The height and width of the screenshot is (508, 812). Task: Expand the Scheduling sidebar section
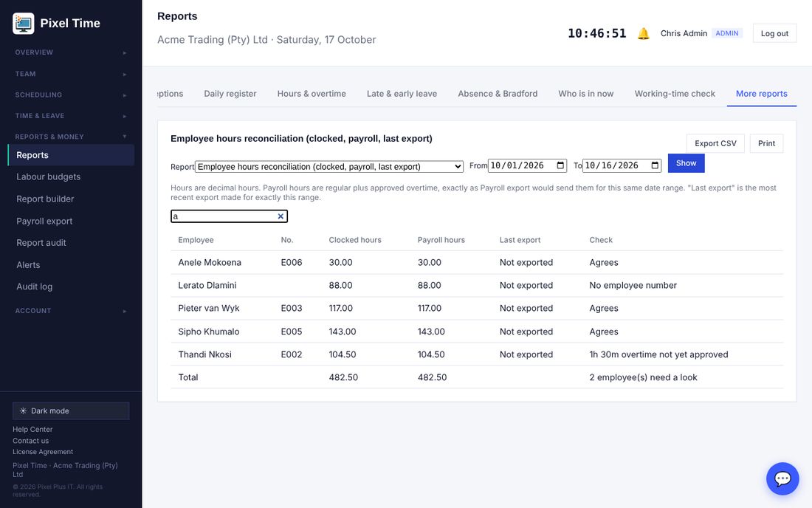(x=71, y=95)
